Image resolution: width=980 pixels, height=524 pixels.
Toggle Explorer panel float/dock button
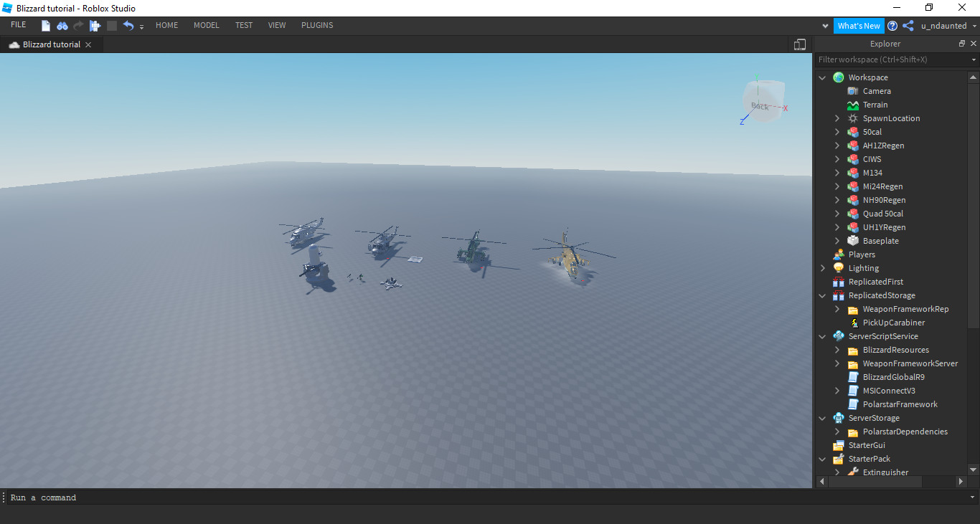[962, 44]
